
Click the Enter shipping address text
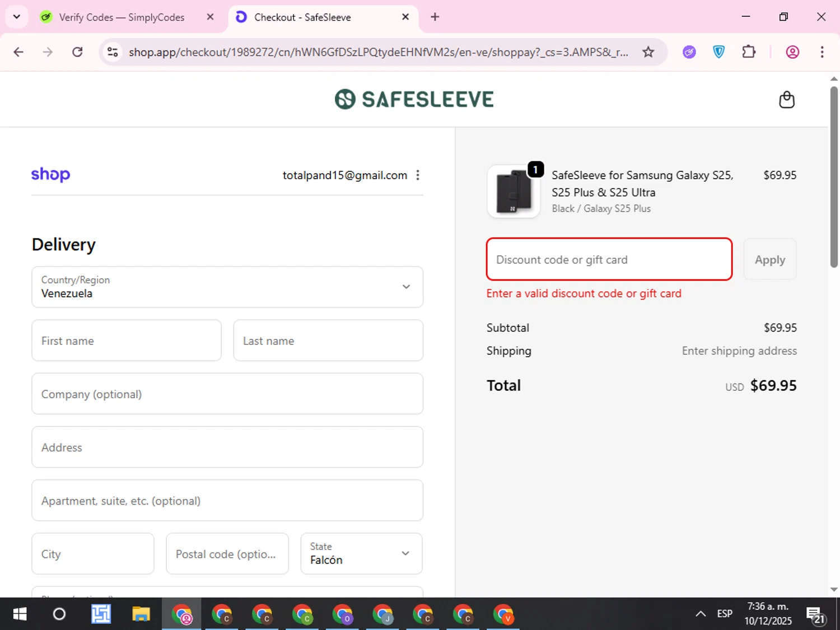point(739,351)
